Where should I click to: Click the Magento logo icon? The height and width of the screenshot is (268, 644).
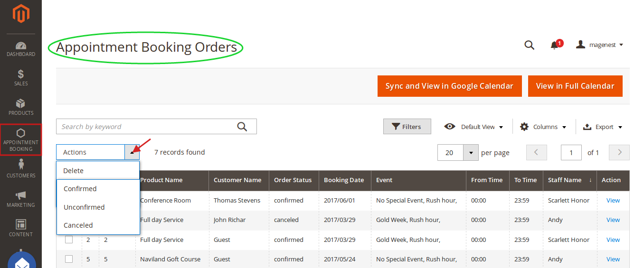(x=21, y=14)
